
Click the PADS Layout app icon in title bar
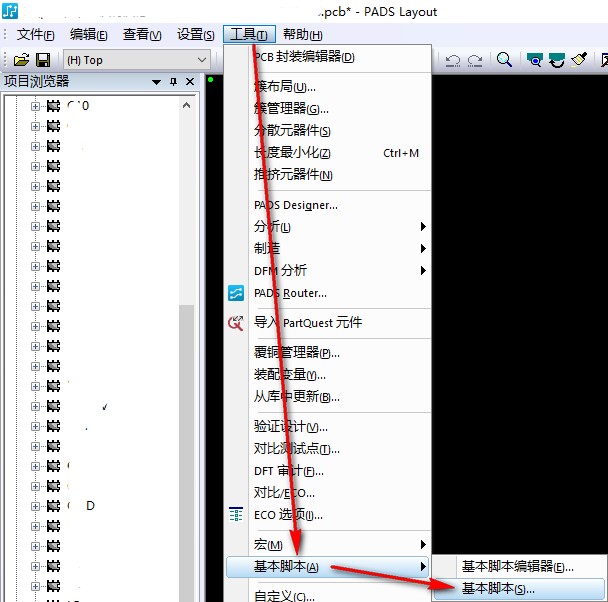(x=10, y=11)
